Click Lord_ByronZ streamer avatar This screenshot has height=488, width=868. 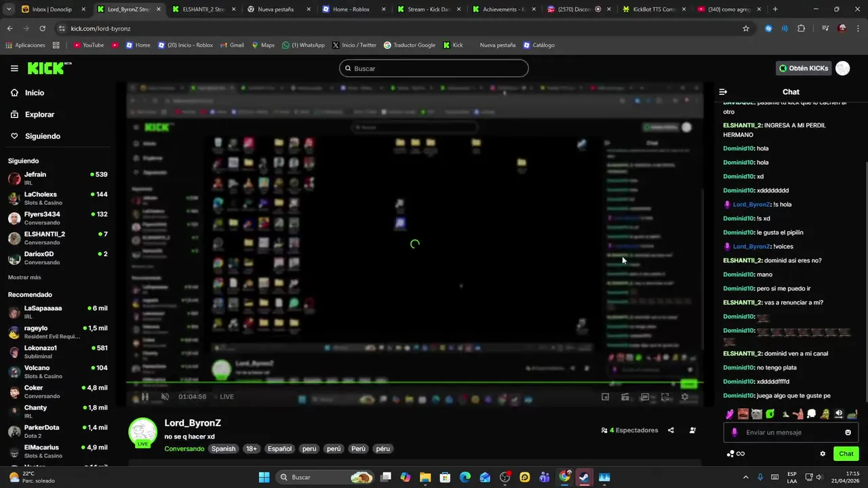coord(142,432)
